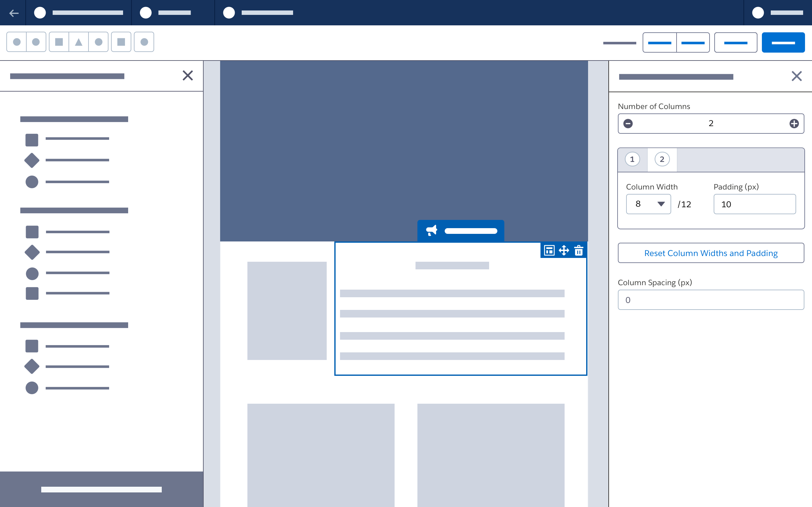Select the triangle shape tool
This screenshot has width=812, height=507.
click(79, 42)
